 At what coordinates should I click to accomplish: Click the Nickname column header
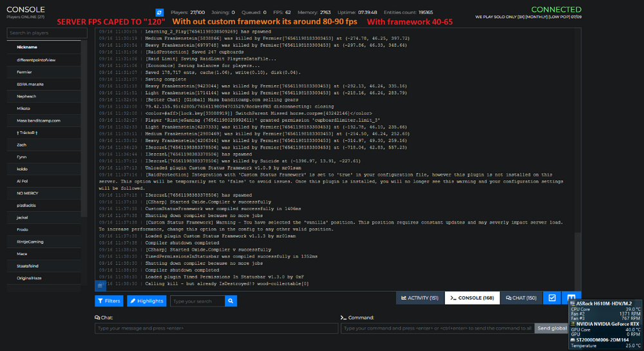coord(26,47)
